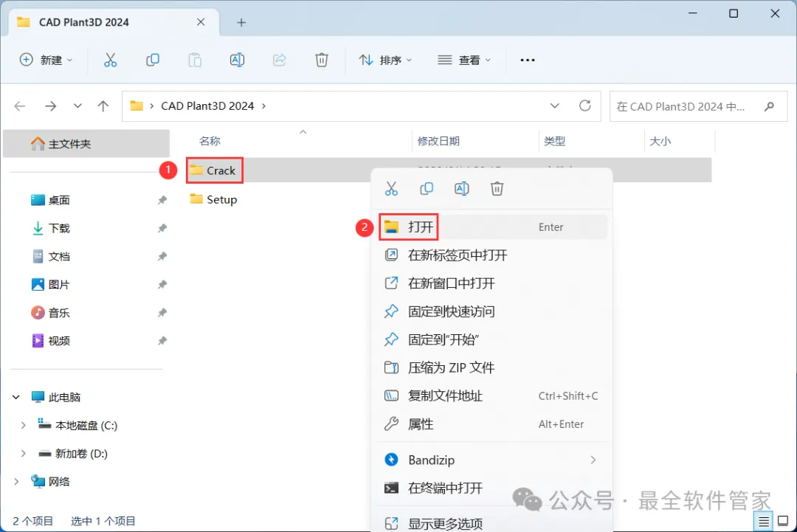797x532 pixels.
Task: Choose 打开 from the context menu
Action: click(491, 227)
